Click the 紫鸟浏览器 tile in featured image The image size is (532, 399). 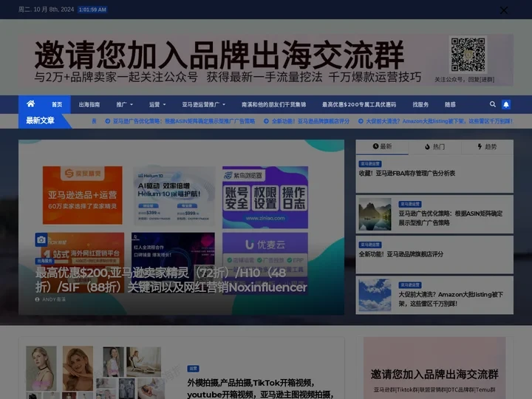[265, 197]
